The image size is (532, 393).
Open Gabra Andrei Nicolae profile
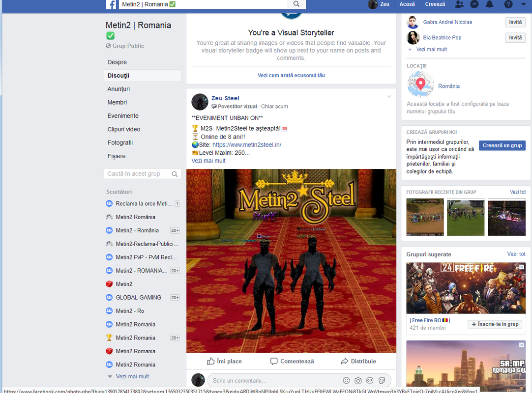point(447,22)
